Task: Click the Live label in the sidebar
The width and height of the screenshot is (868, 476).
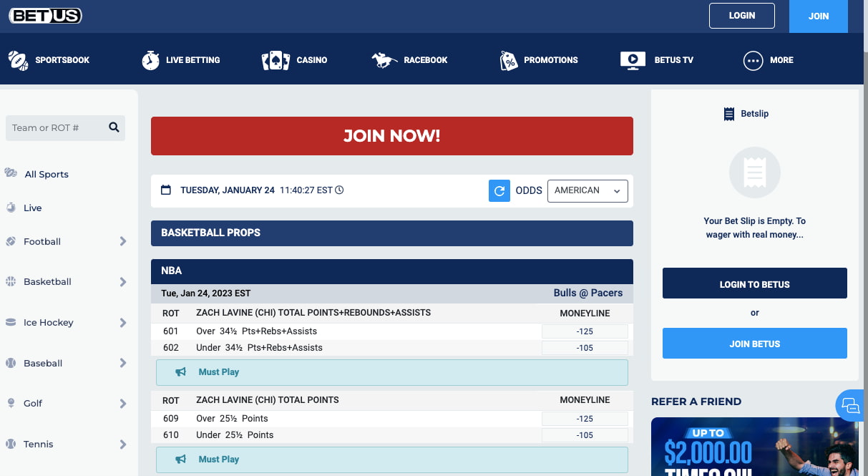Action: 33,208
